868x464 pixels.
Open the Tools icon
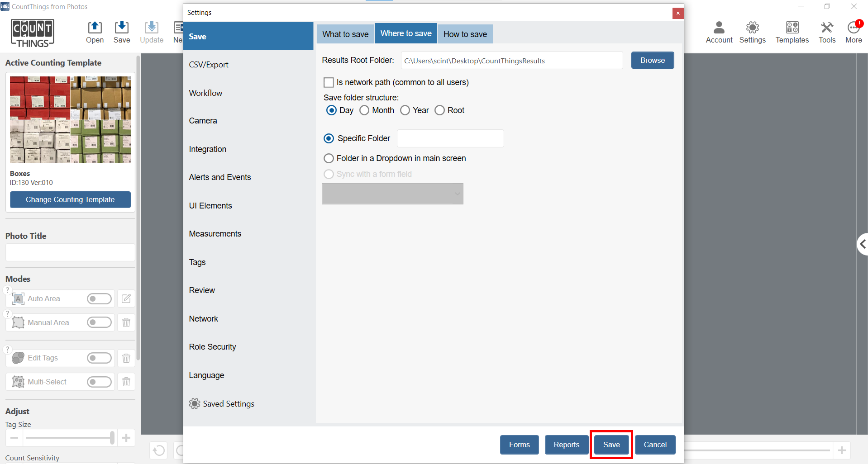point(827,32)
